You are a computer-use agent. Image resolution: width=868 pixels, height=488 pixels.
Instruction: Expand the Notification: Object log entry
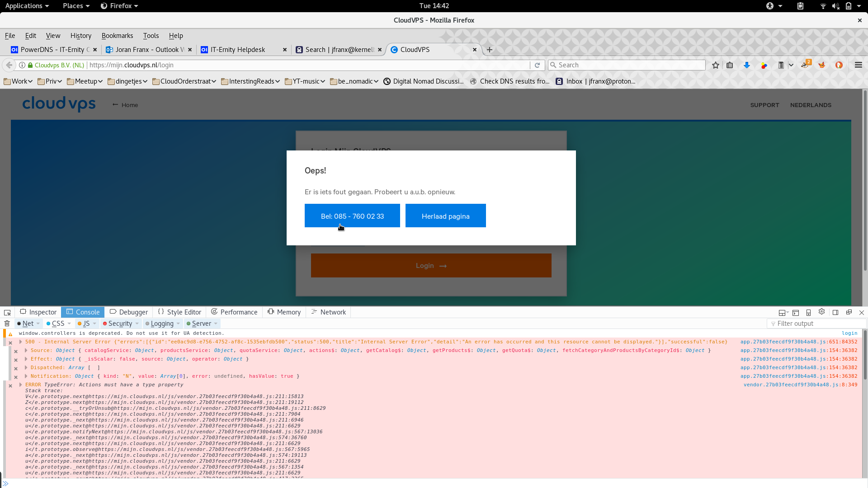pos(26,376)
